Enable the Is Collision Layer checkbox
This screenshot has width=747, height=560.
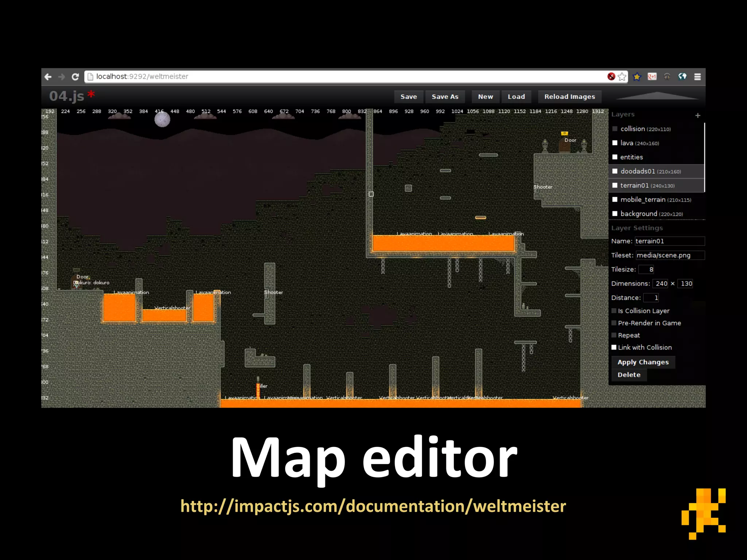coord(614,311)
